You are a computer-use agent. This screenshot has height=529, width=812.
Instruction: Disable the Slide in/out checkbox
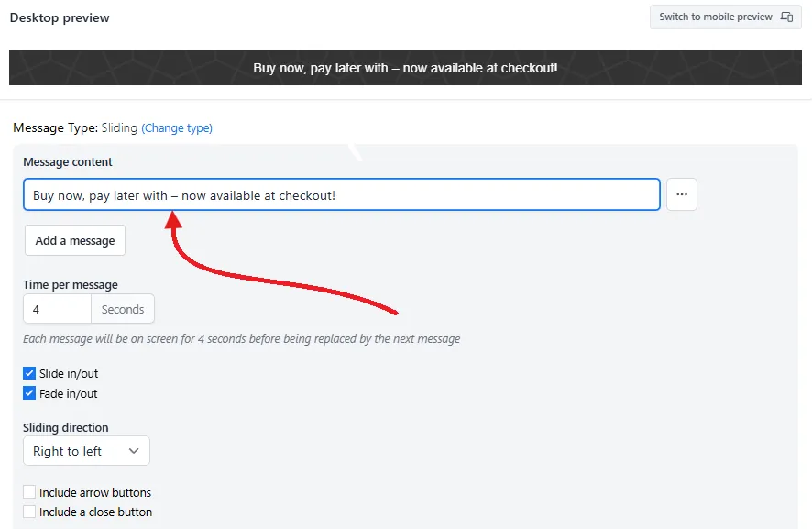coord(29,373)
